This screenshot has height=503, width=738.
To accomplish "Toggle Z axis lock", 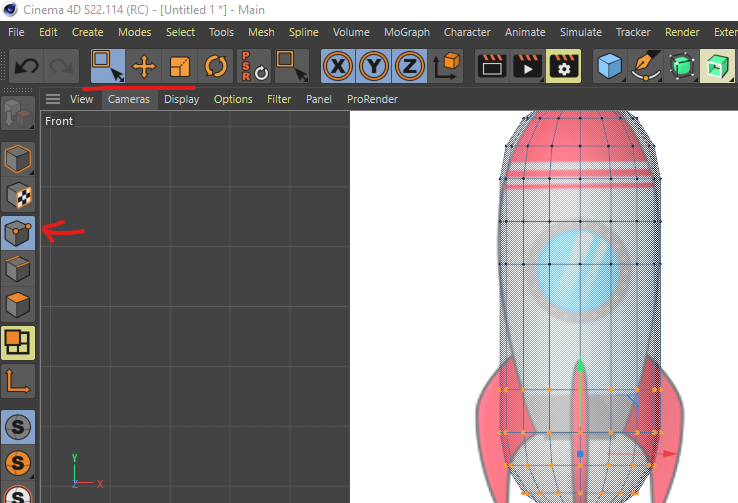I will (x=409, y=66).
